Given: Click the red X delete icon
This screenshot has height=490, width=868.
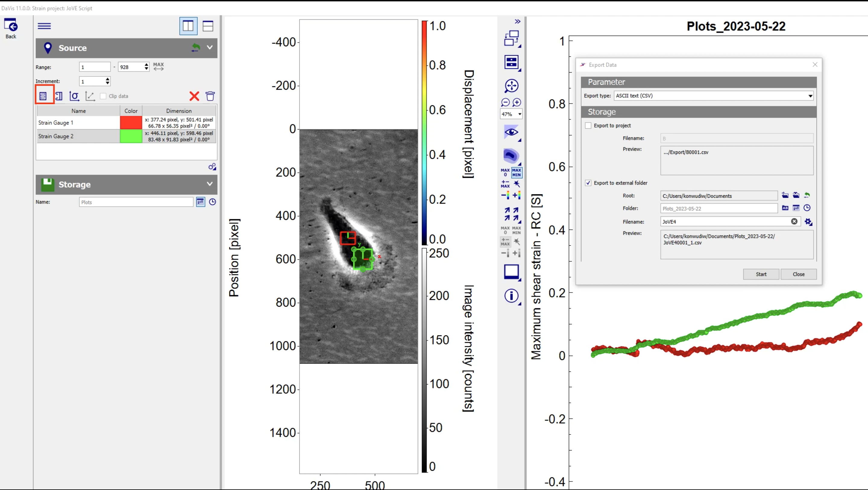Looking at the screenshot, I should point(194,96).
